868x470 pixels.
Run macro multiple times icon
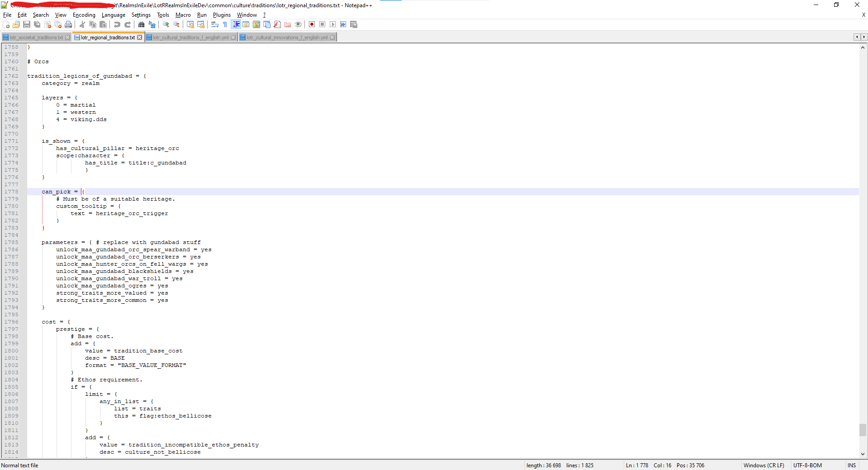[x=343, y=24]
